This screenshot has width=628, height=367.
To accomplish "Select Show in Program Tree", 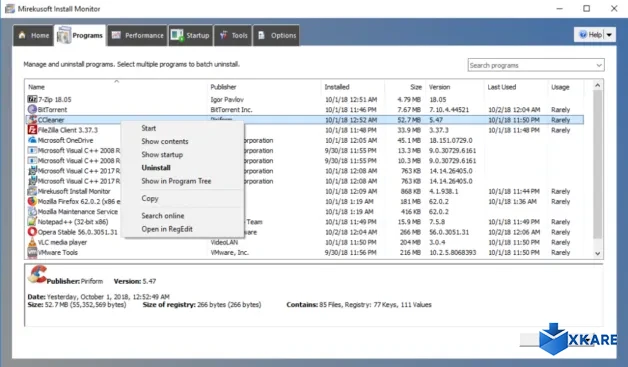I will pos(176,181).
